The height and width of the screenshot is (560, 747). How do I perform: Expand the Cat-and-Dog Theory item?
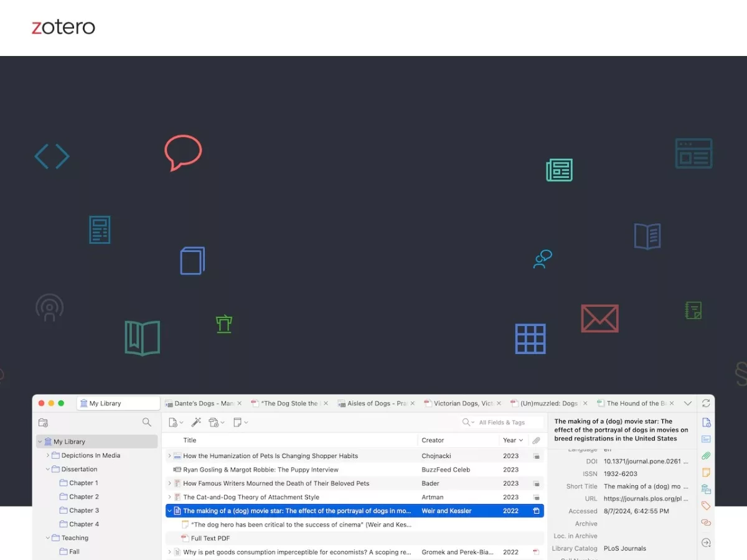click(x=169, y=497)
